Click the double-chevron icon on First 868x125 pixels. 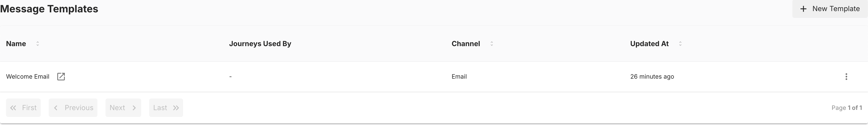(13, 108)
